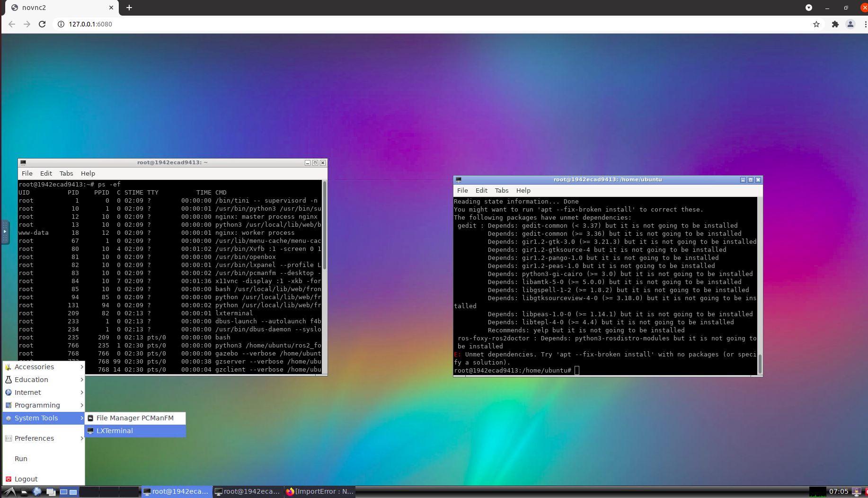Screen dimensions: 868x498
Task: Open the Chrome tab search dropdown arrow
Action: (809, 8)
